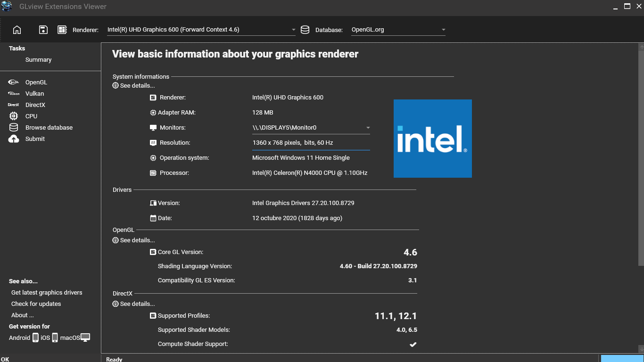Click the '3.1' GL ES version value

coord(413,280)
